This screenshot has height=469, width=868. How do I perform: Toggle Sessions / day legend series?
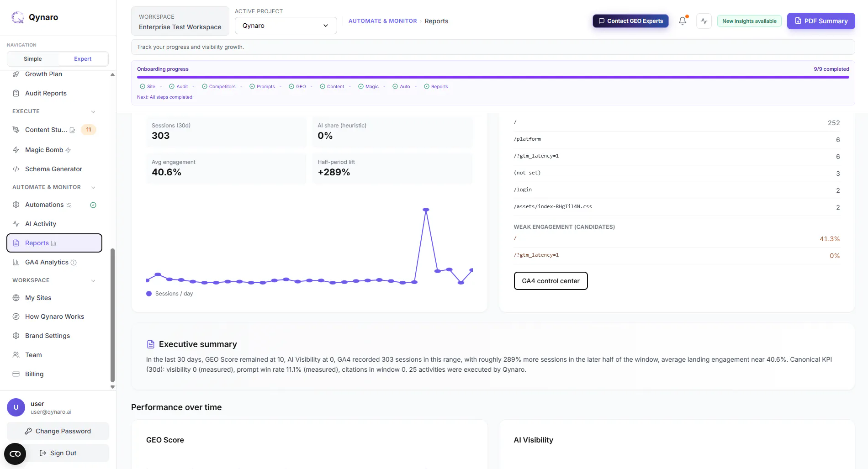tap(169, 294)
